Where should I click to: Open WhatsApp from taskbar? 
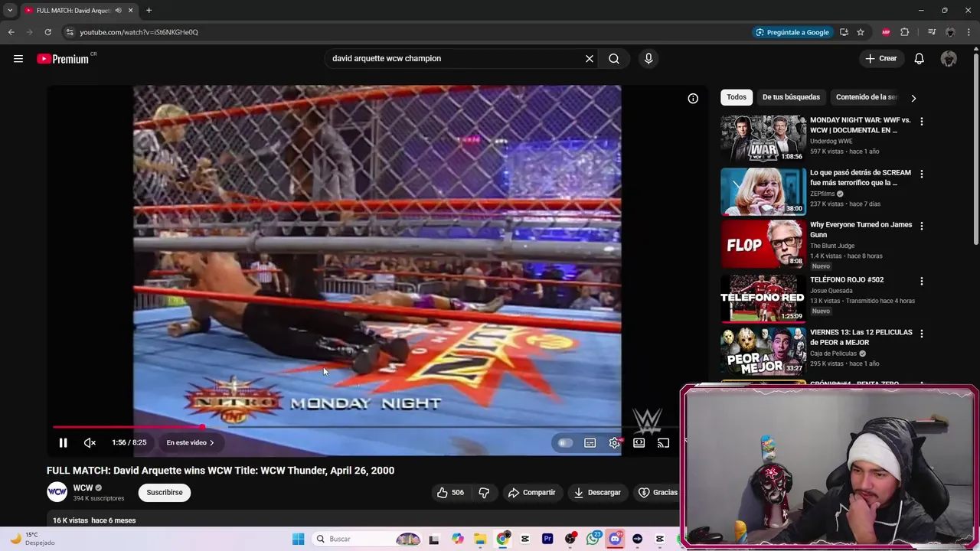tap(593, 539)
